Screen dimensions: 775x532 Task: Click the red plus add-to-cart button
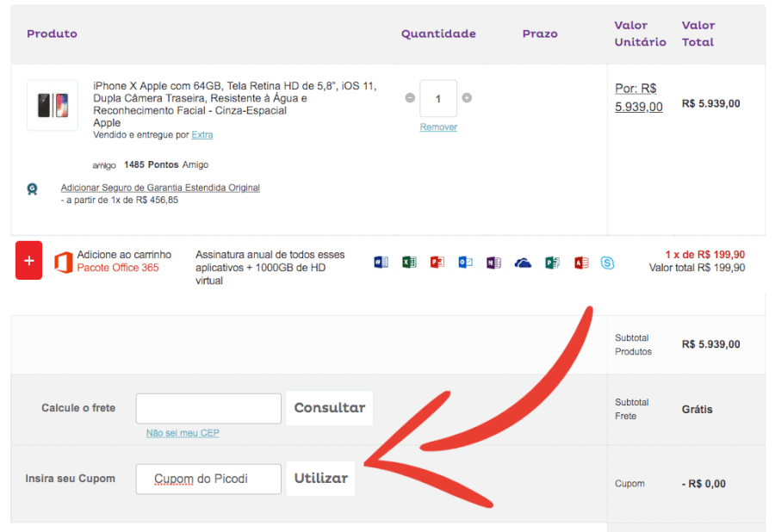(28, 261)
